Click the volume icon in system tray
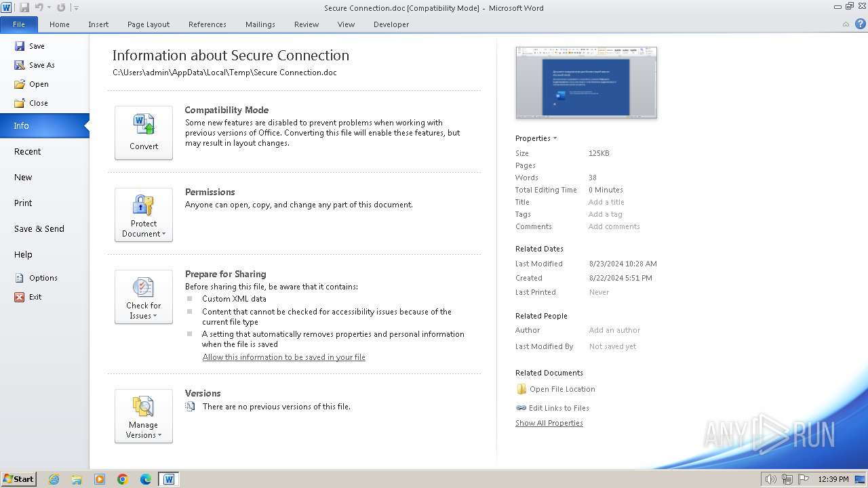 [x=771, y=479]
